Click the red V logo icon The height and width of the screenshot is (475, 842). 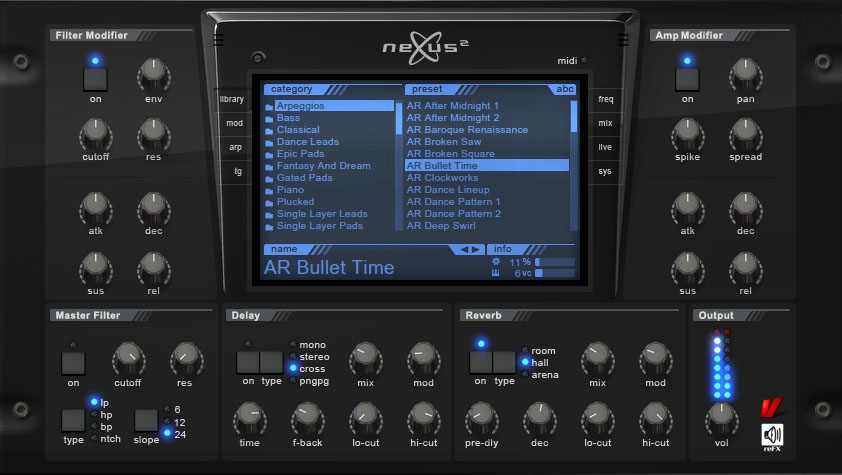pyautogui.click(x=771, y=407)
